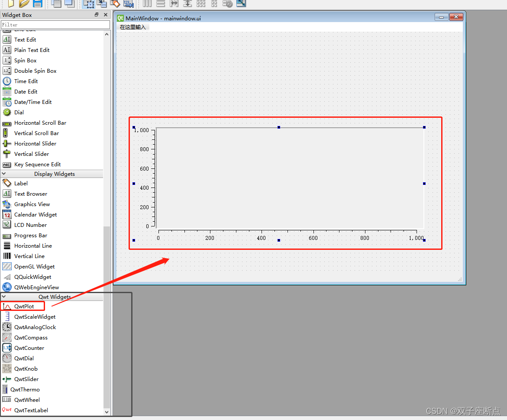Click the Save form toolbar icon
The image size is (507, 420).
coord(38,3)
